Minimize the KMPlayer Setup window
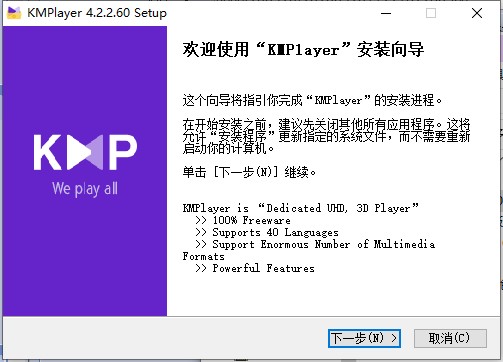 pyautogui.click(x=386, y=13)
